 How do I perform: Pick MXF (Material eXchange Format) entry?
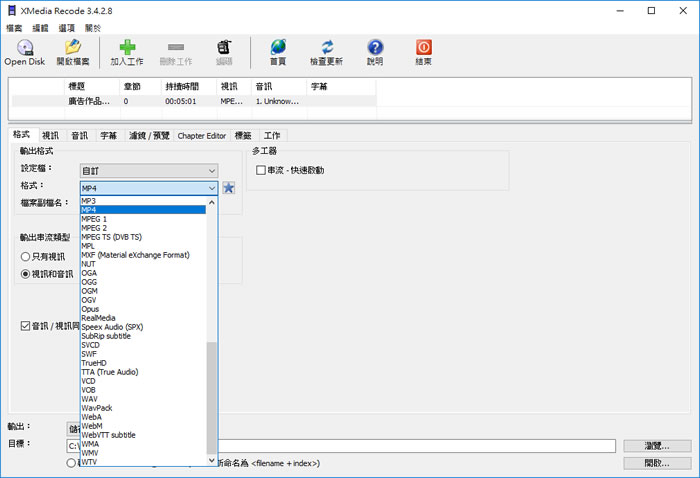point(143,255)
